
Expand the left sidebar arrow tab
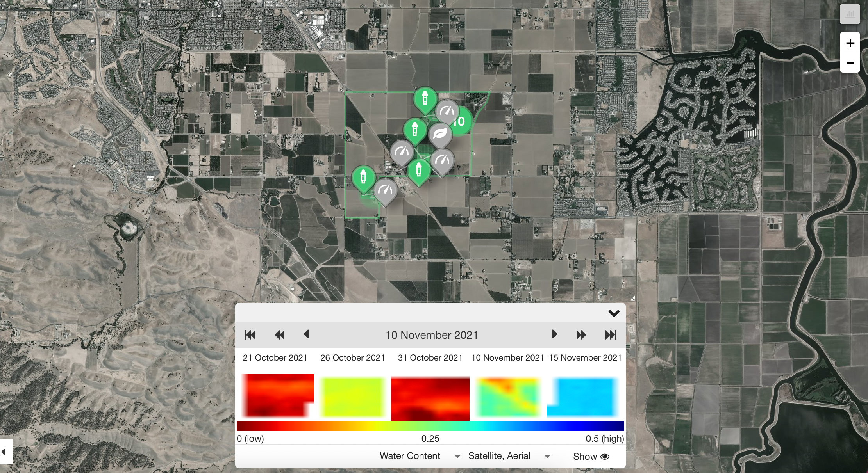click(x=5, y=452)
